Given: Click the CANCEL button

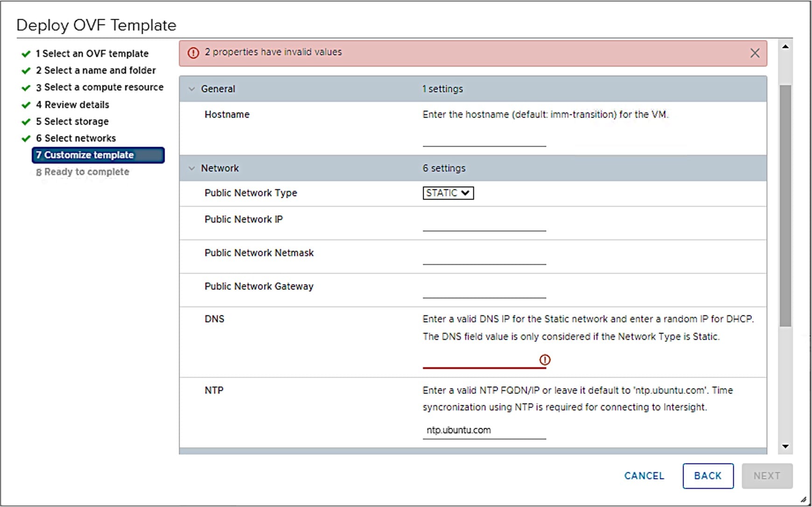Looking at the screenshot, I should [x=644, y=476].
